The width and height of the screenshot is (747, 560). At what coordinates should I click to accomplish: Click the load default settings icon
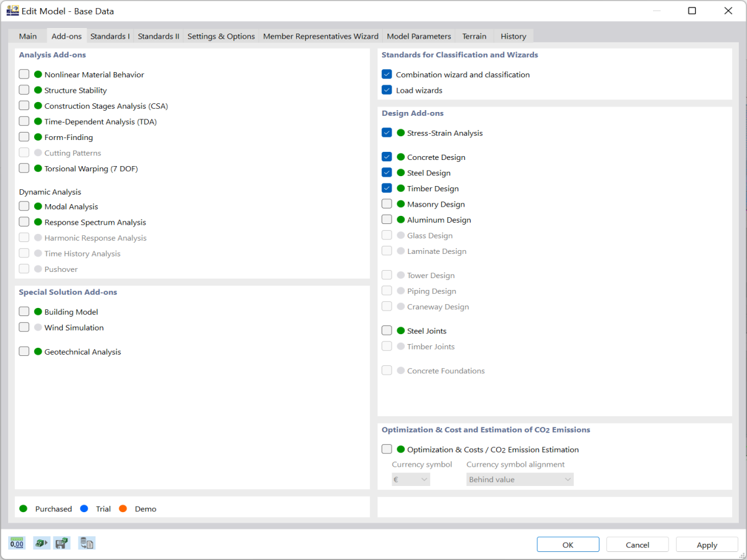[41, 543]
